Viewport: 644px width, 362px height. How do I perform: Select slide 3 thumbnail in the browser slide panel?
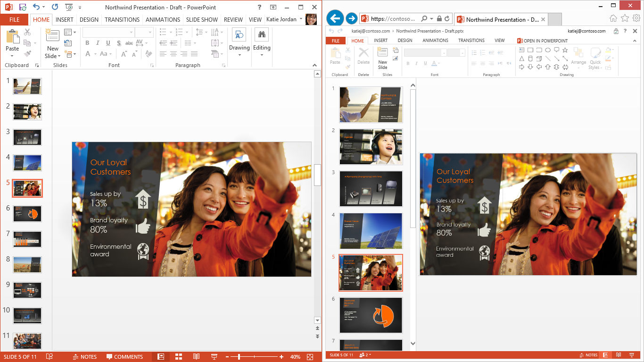pyautogui.click(x=371, y=188)
